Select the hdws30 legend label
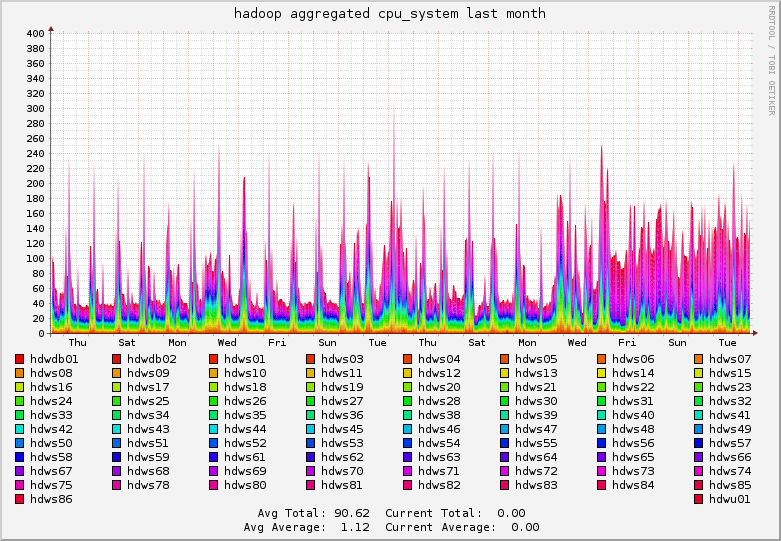Screen dimensions: 781x541 [536, 401]
